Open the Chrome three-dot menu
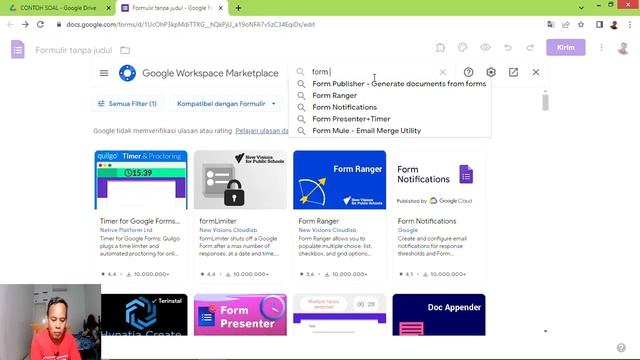 pyautogui.click(x=630, y=24)
